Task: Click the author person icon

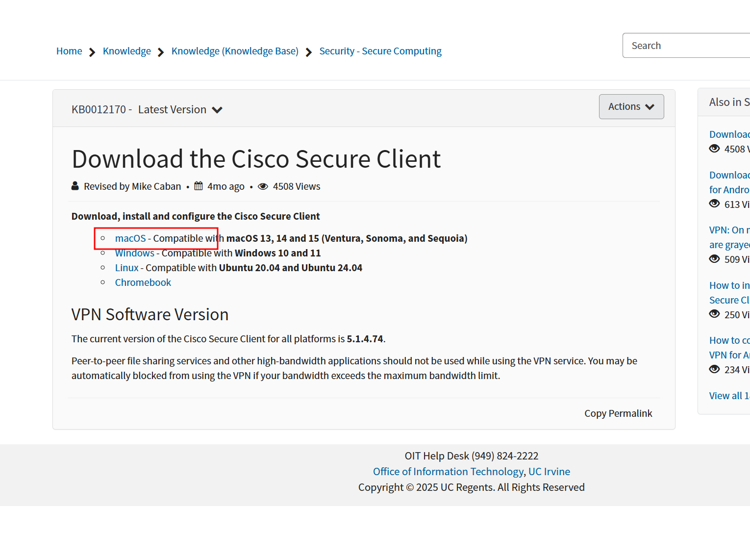Action: [x=75, y=186]
